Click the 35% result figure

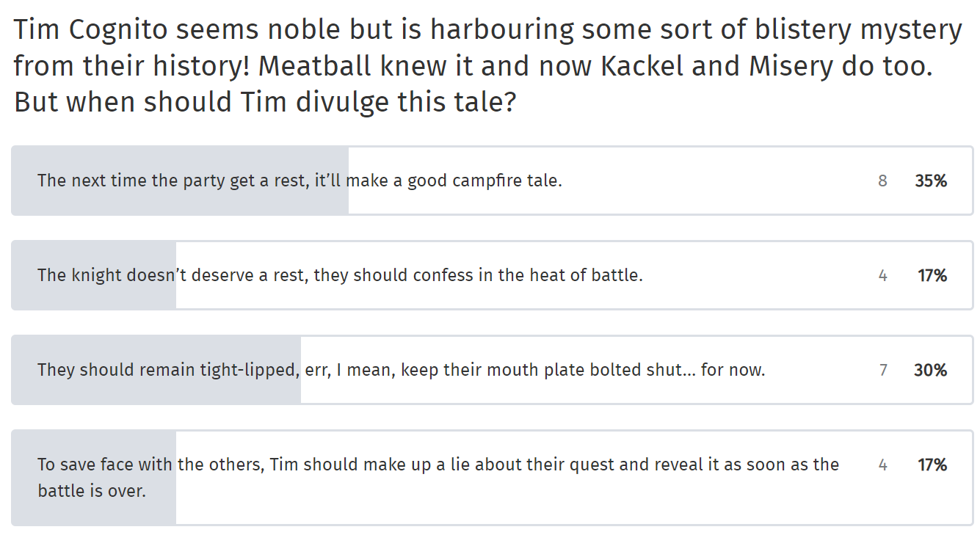coord(931,181)
